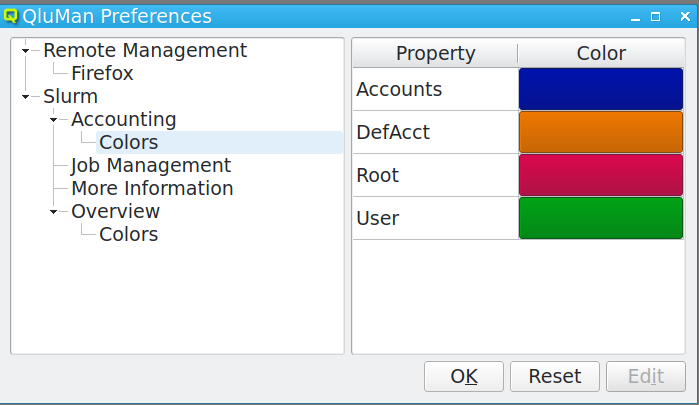Select the Root property cell

[436, 175]
